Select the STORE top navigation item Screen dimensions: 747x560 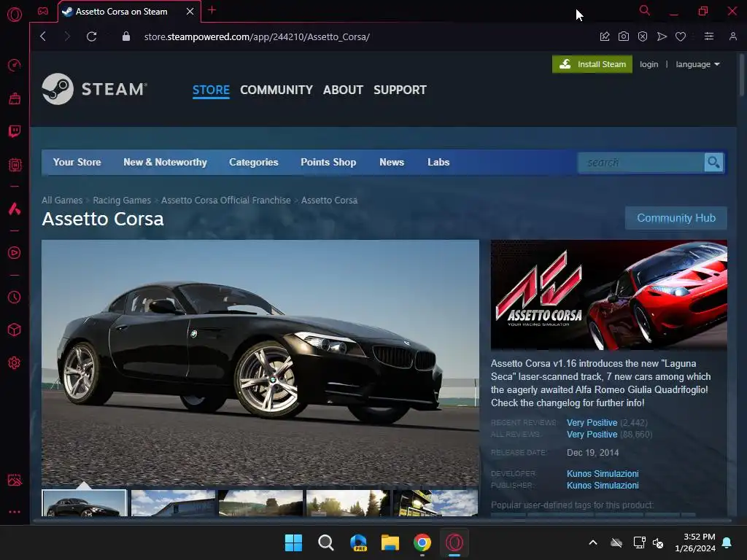click(211, 90)
